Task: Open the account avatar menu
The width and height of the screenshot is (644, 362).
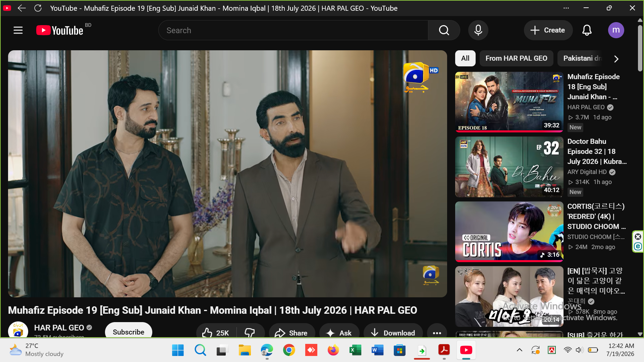Action: click(616, 30)
